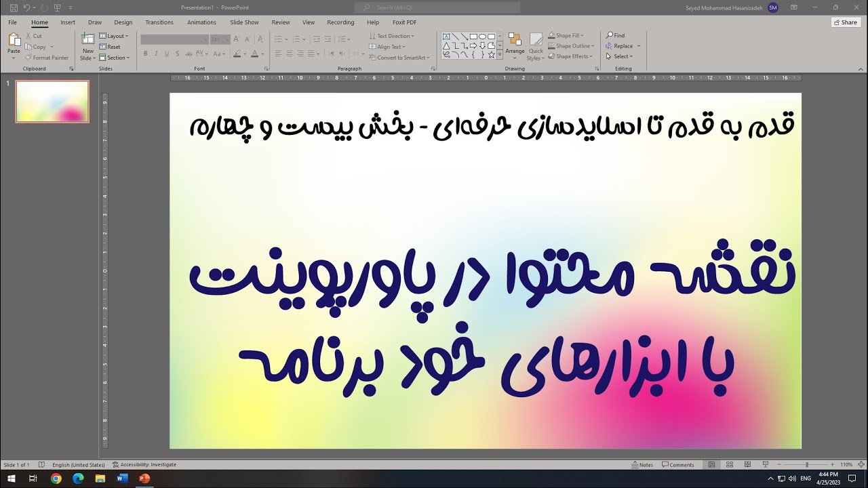
Task: Align text to the right
Action: point(300,54)
